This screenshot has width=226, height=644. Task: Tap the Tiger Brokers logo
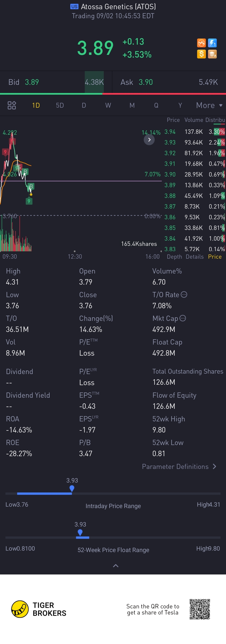point(39,609)
